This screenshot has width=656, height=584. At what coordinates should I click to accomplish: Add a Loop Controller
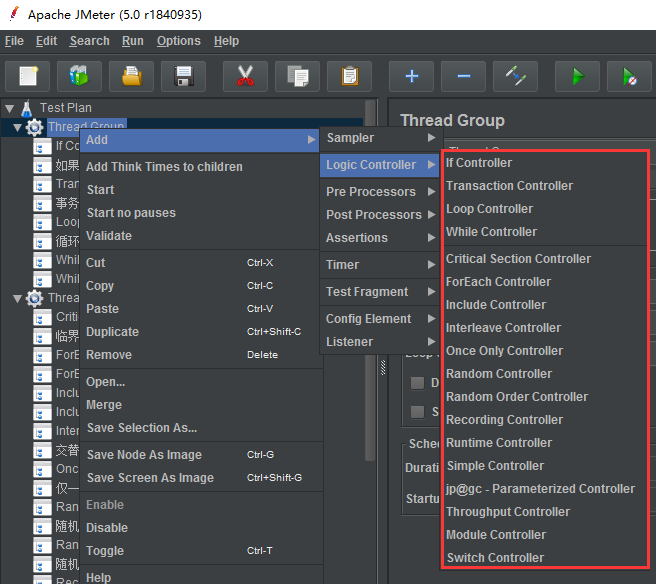click(545, 209)
